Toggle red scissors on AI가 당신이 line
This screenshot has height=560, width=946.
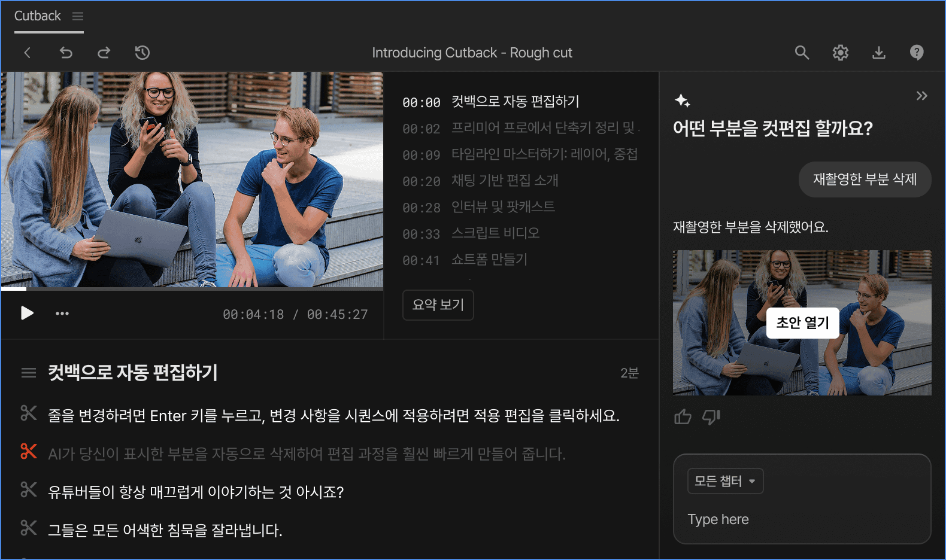pyautogui.click(x=29, y=452)
